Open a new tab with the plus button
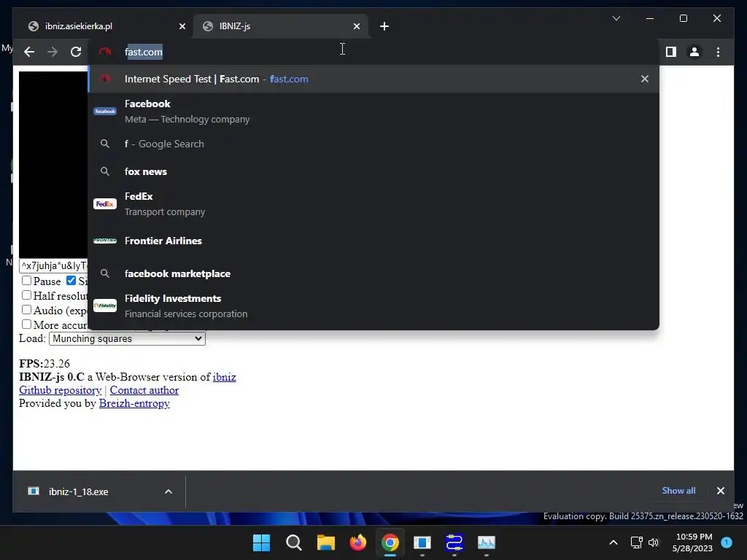Screen dimensions: 747x560 384,26
